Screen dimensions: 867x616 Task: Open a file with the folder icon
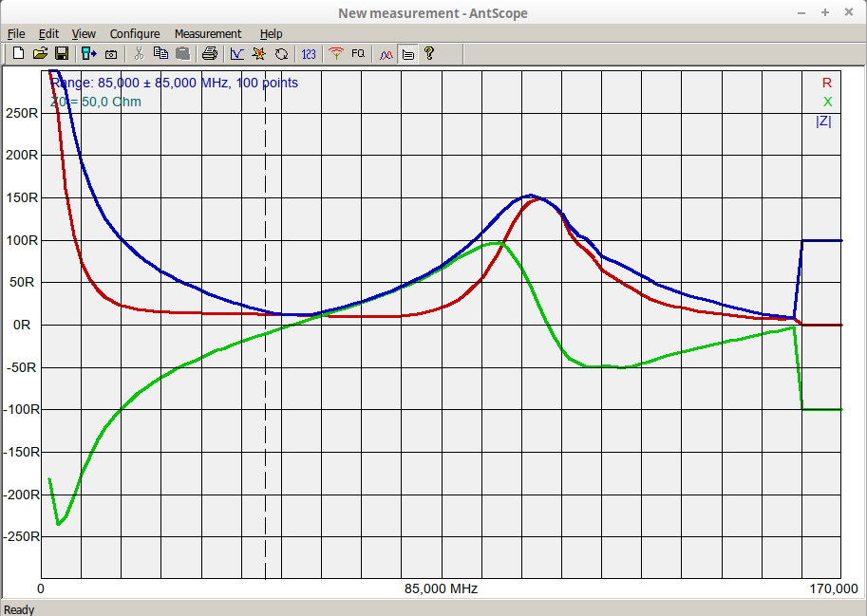[40, 54]
